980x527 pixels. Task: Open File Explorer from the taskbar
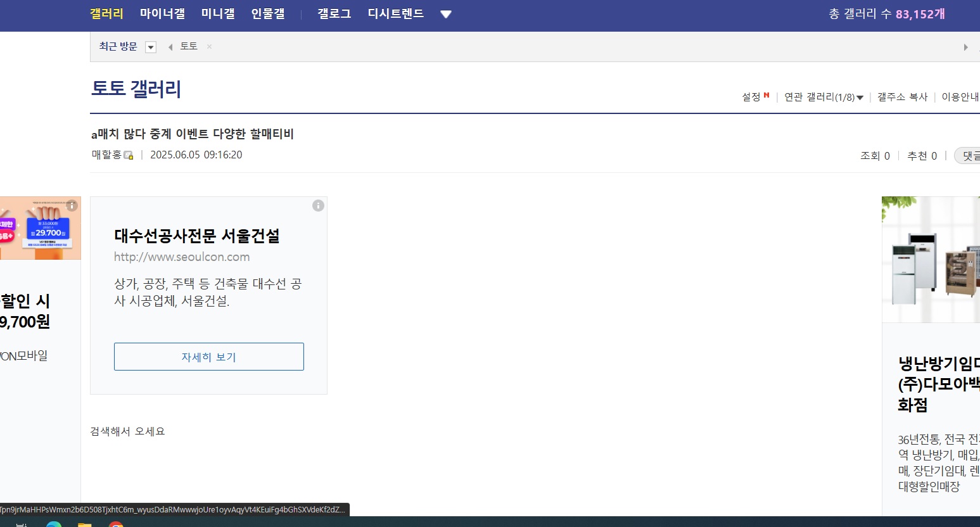[x=84, y=524]
